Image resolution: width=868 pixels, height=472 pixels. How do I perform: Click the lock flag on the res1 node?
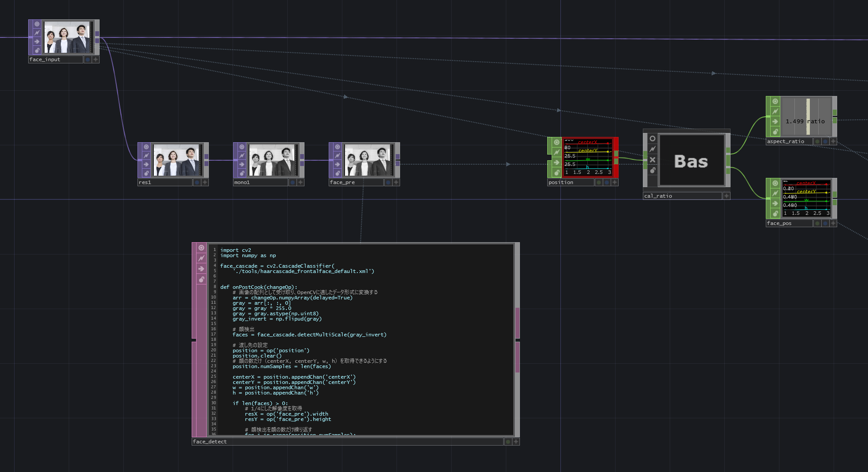point(145,173)
